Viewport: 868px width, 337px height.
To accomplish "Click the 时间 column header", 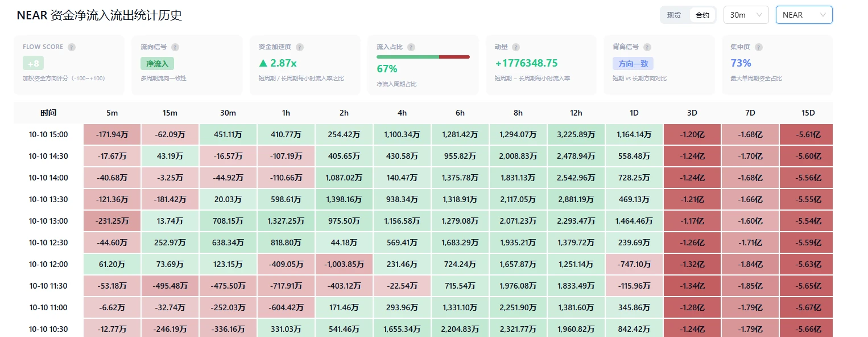I will 48,113.
